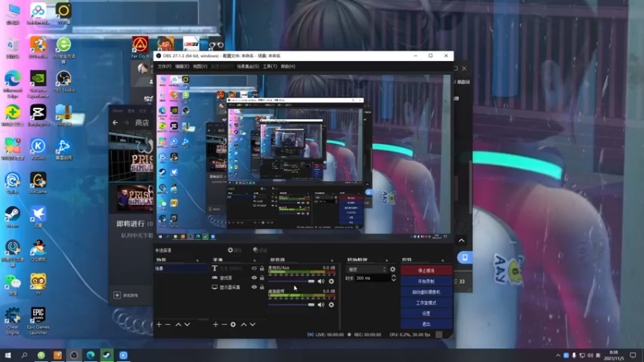Click the add scene plus button
644x362 pixels.
[x=159, y=325]
